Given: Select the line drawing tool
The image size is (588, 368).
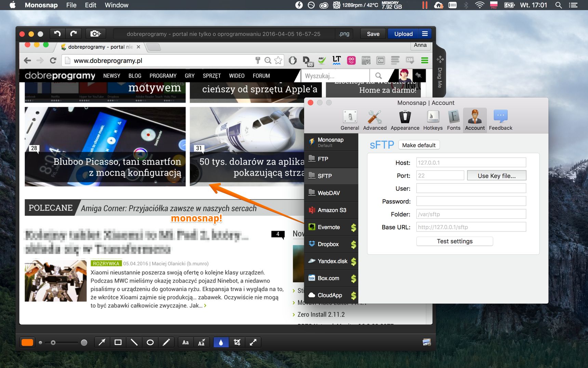Looking at the screenshot, I should (x=134, y=342).
